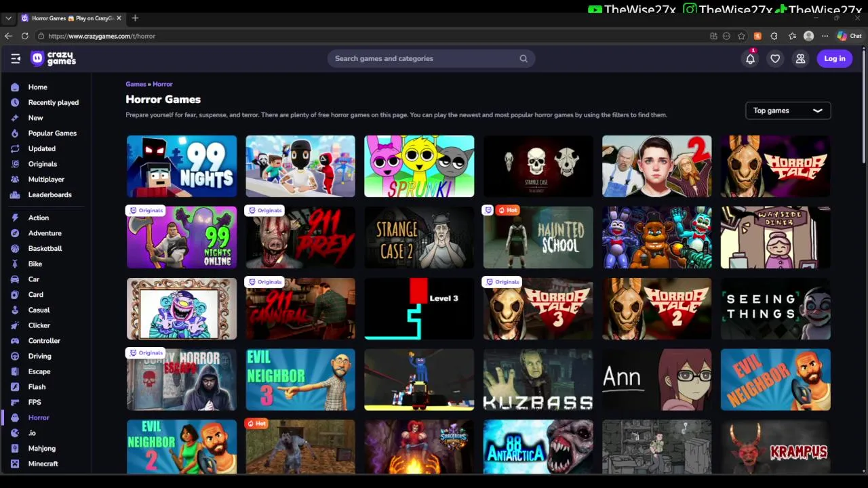
Task: Select the Basketball category icon
Action: [x=15, y=248]
